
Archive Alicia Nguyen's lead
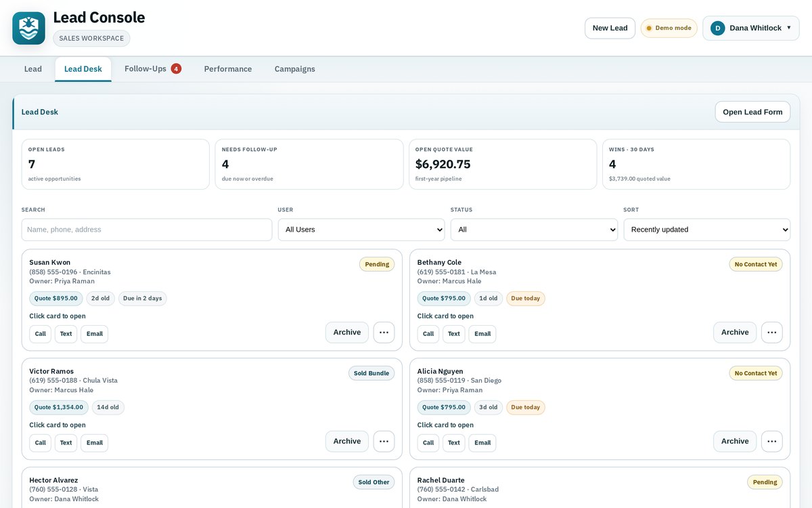click(x=735, y=442)
